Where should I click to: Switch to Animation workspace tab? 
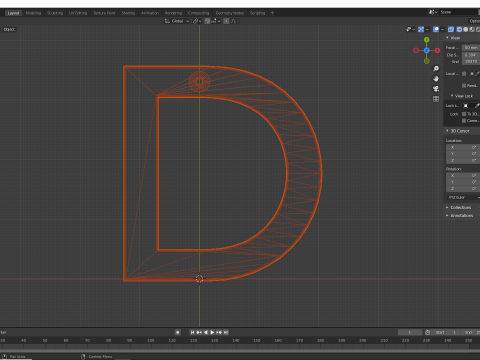[150, 13]
